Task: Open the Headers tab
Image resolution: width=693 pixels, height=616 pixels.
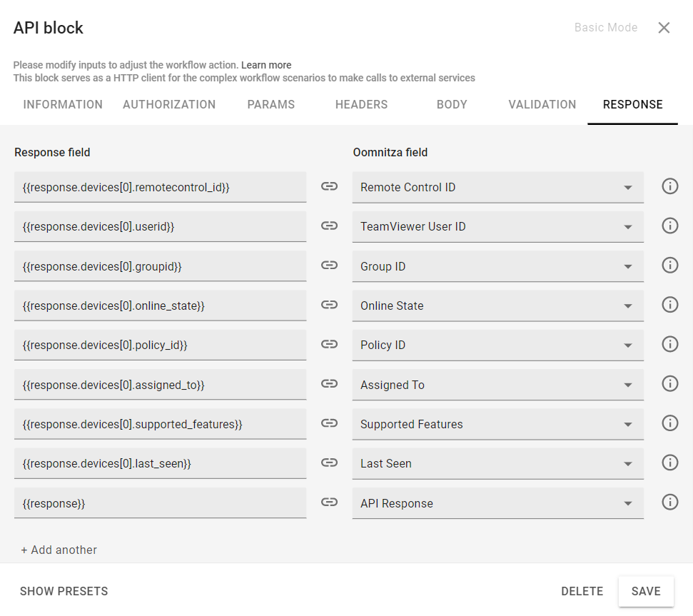Action: pos(361,104)
